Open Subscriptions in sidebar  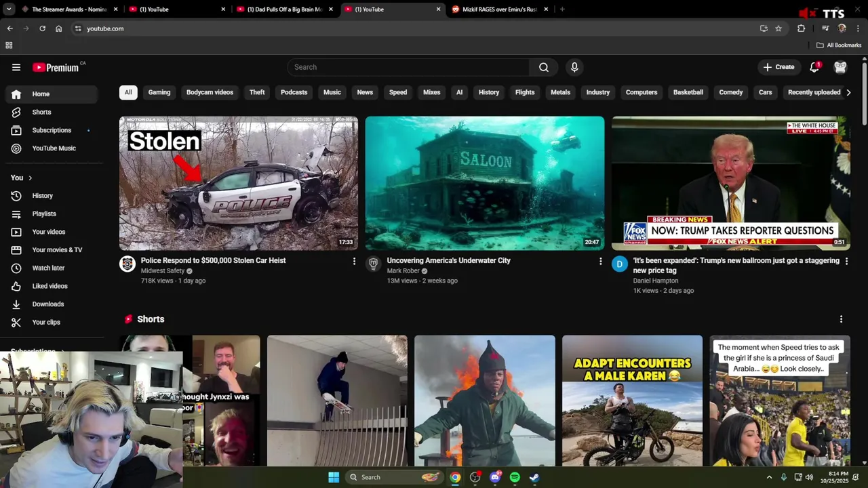click(x=52, y=130)
